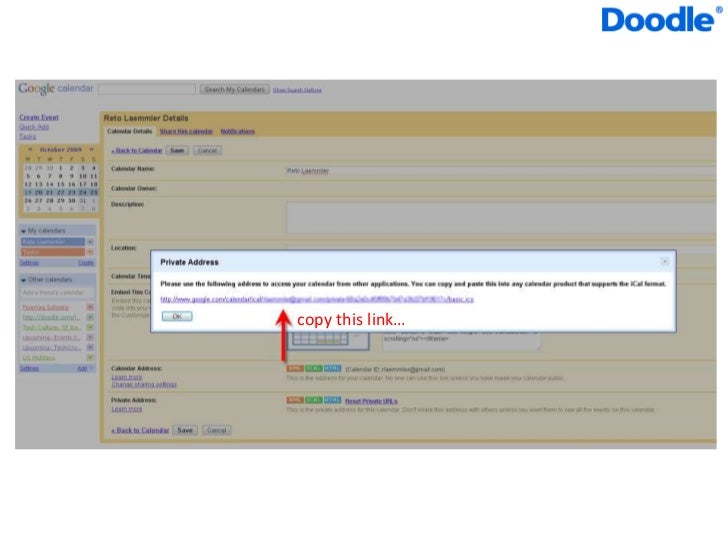The width and height of the screenshot is (728, 546).
Task: Collapse the Other calendars section
Action: [x=23, y=280]
